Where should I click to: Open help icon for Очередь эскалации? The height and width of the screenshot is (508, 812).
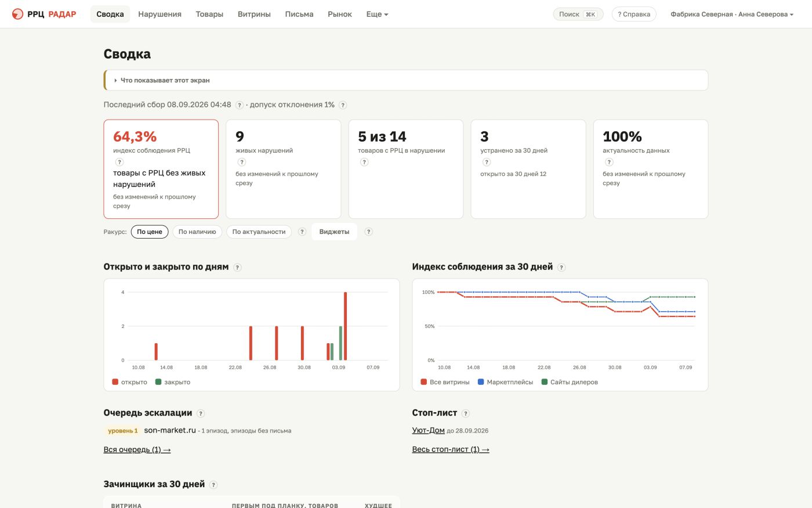point(201,413)
